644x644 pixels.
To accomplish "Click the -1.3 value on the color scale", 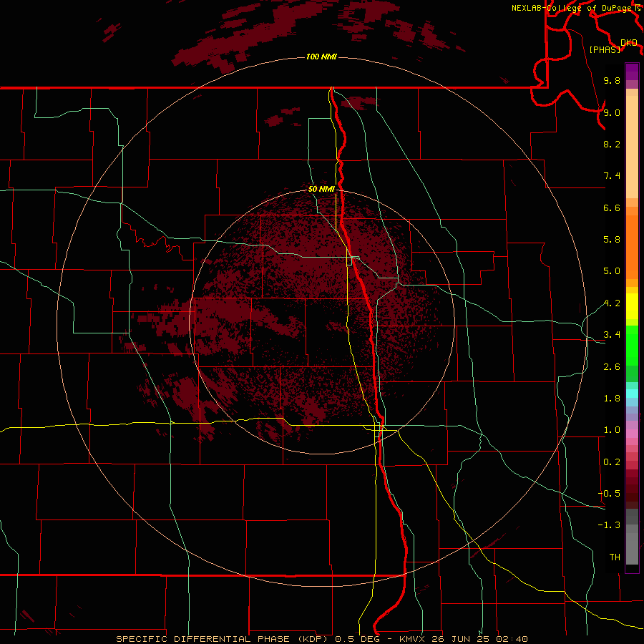I will (609, 525).
